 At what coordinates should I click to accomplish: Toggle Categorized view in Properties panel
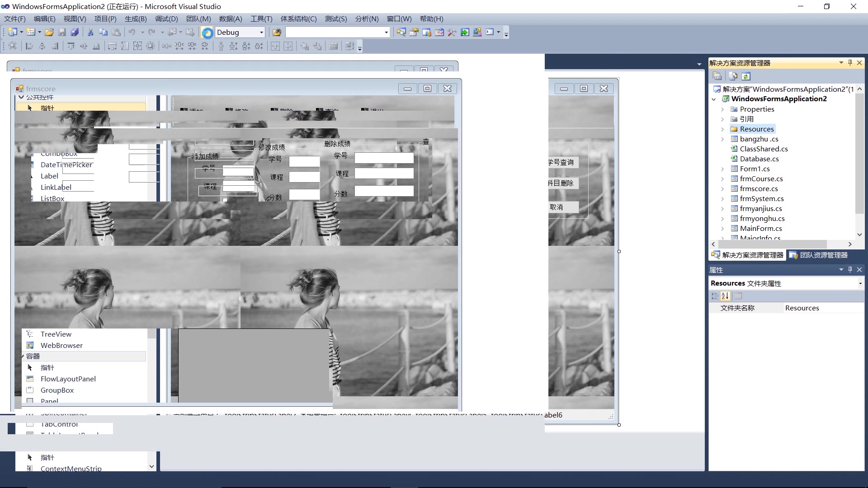pyautogui.click(x=715, y=296)
